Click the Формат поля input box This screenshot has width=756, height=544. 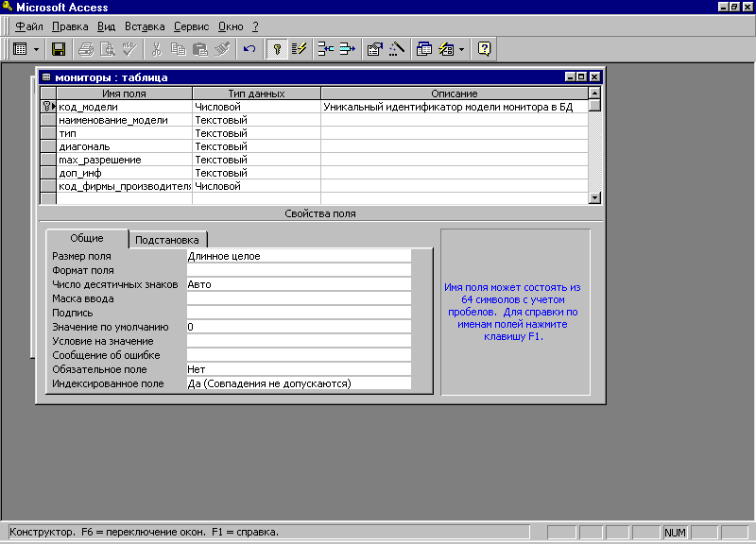click(x=299, y=270)
